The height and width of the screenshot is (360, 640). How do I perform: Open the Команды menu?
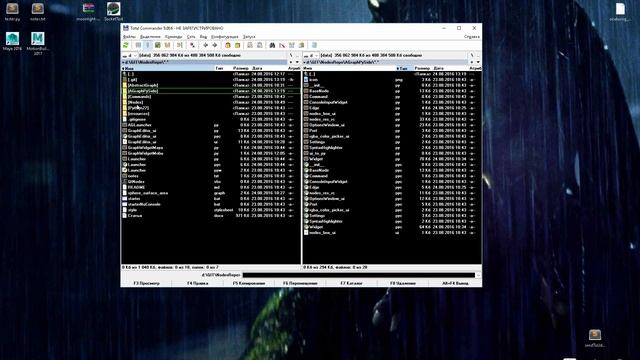[x=173, y=37]
